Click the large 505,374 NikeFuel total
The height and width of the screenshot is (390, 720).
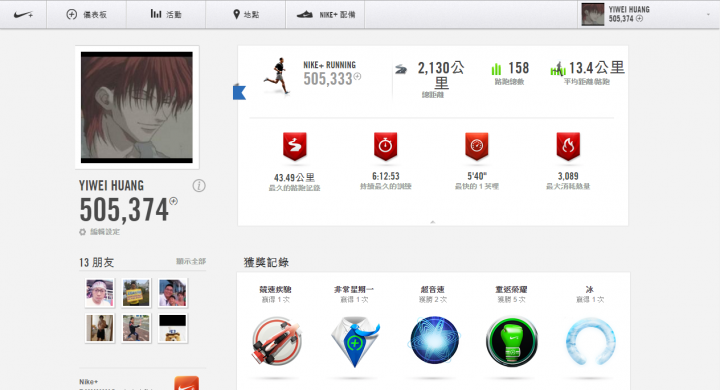124,210
